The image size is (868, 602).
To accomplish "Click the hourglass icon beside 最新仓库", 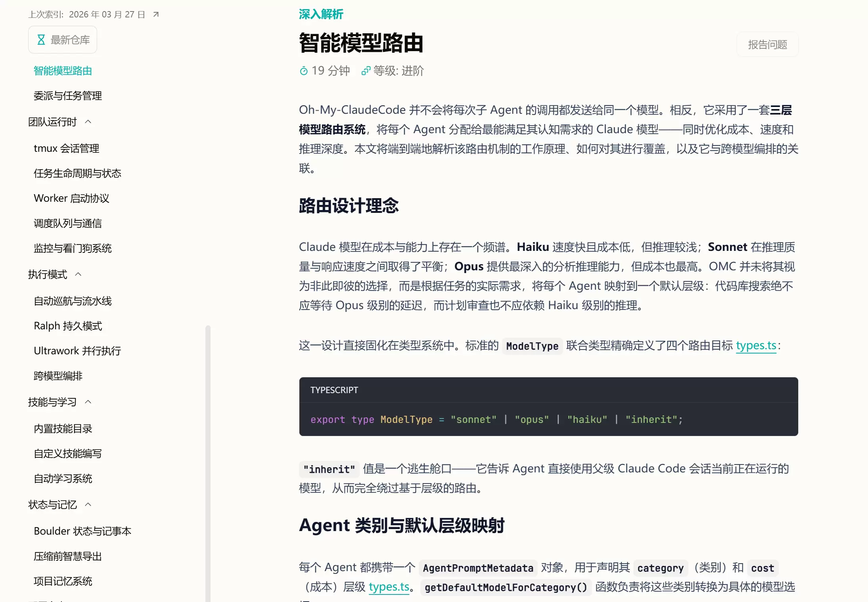I will 41,39.
